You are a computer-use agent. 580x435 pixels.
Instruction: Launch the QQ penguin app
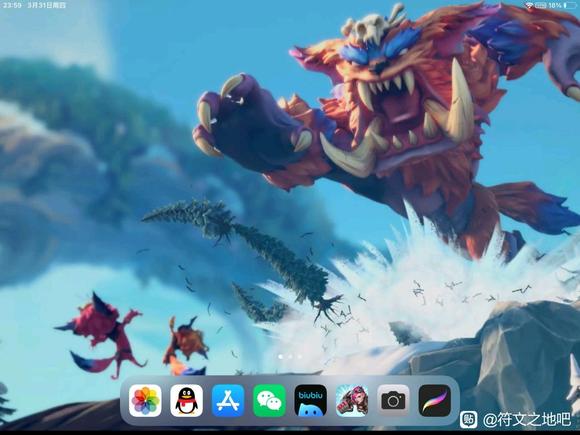(186, 401)
